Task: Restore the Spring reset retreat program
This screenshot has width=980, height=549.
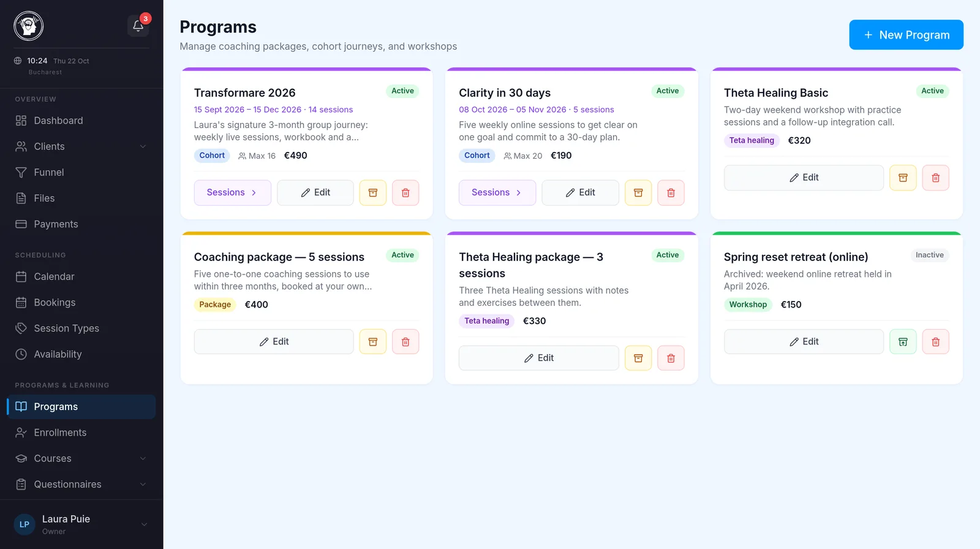Action: 903,342
